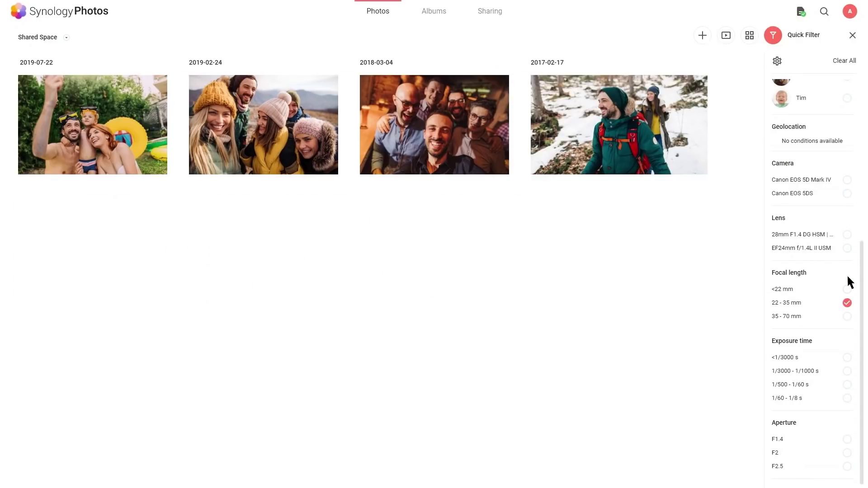Viewport: 868px width, 488px height.
Task: Open the filter settings gear icon
Action: [x=777, y=61]
